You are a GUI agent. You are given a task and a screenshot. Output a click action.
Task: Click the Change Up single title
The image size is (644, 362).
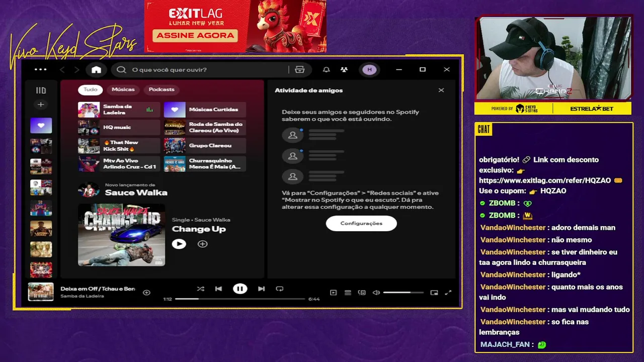click(199, 229)
